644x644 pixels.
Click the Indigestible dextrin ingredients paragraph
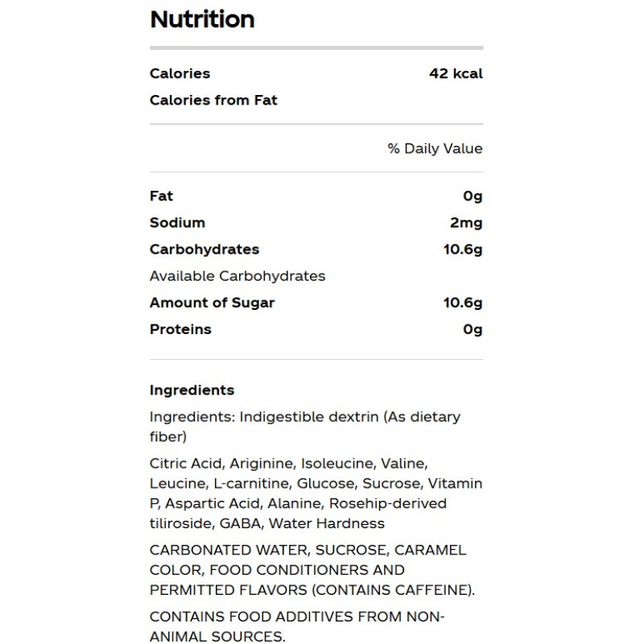click(x=304, y=427)
